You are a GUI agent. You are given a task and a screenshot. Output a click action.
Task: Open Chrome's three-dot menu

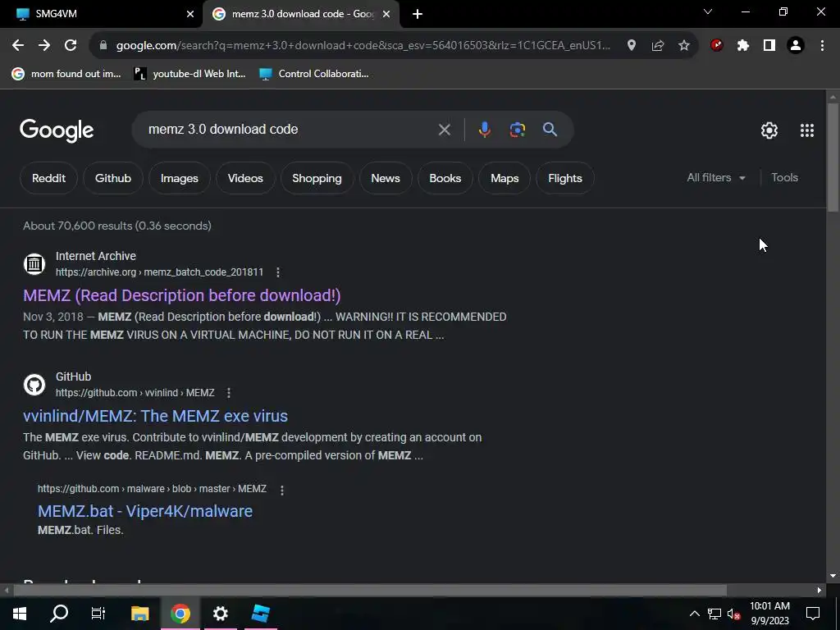[822, 46]
